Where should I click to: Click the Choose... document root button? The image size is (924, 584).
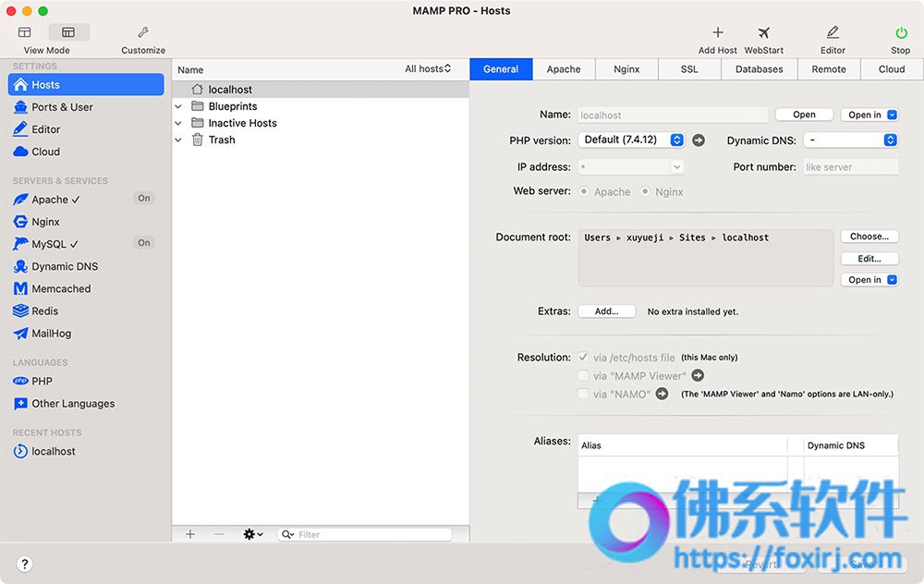pos(869,237)
